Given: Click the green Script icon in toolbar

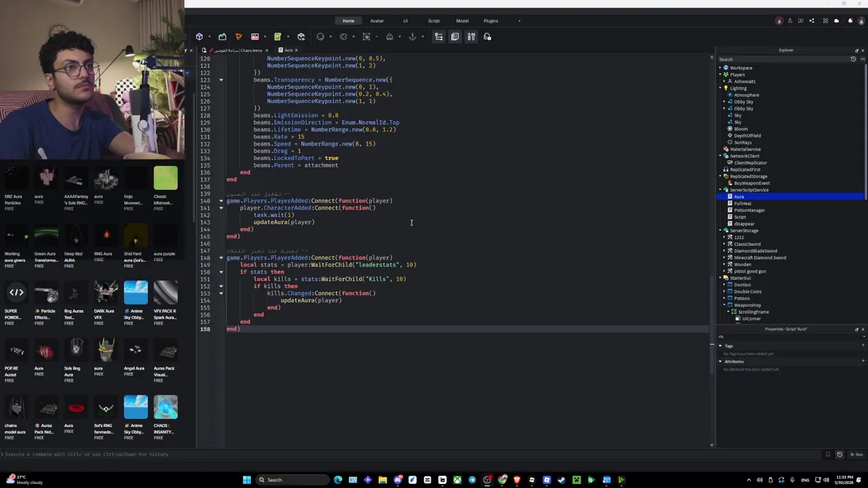Looking at the screenshot, I should coord(277,37).
